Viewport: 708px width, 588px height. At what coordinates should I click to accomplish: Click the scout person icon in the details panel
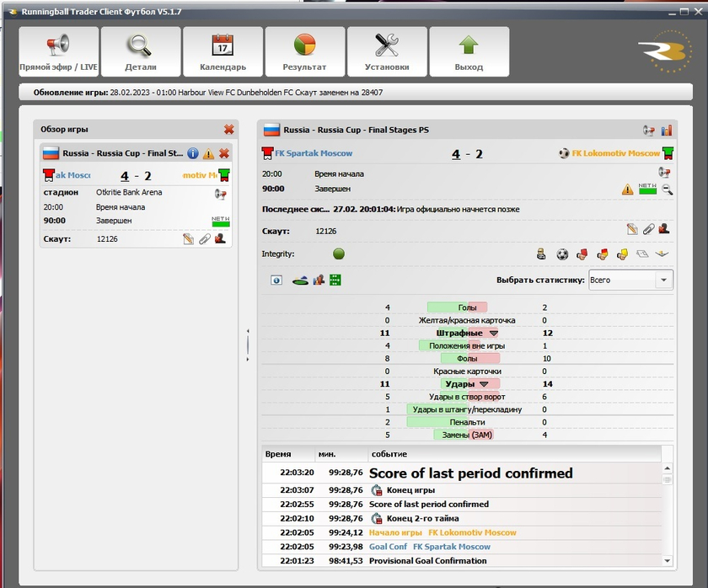tap(664, 229)
